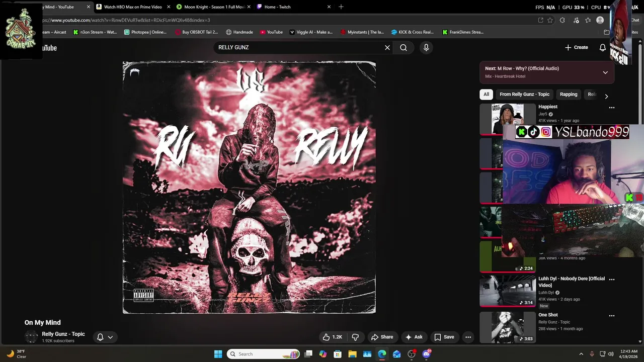Screen dimensions: 644x362
Task: Open the taskbar volume speaker icon
Action: click(611, 354)
